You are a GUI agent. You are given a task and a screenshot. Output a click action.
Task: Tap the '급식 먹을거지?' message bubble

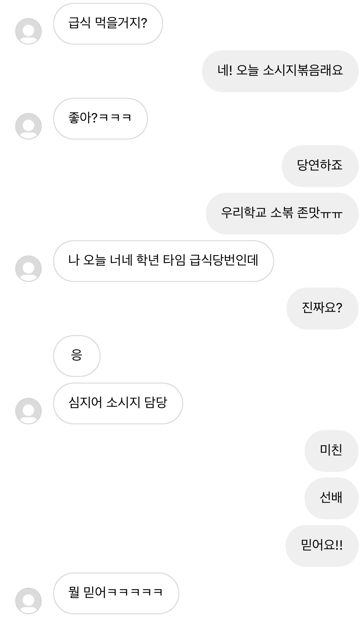tap(108, 24)
